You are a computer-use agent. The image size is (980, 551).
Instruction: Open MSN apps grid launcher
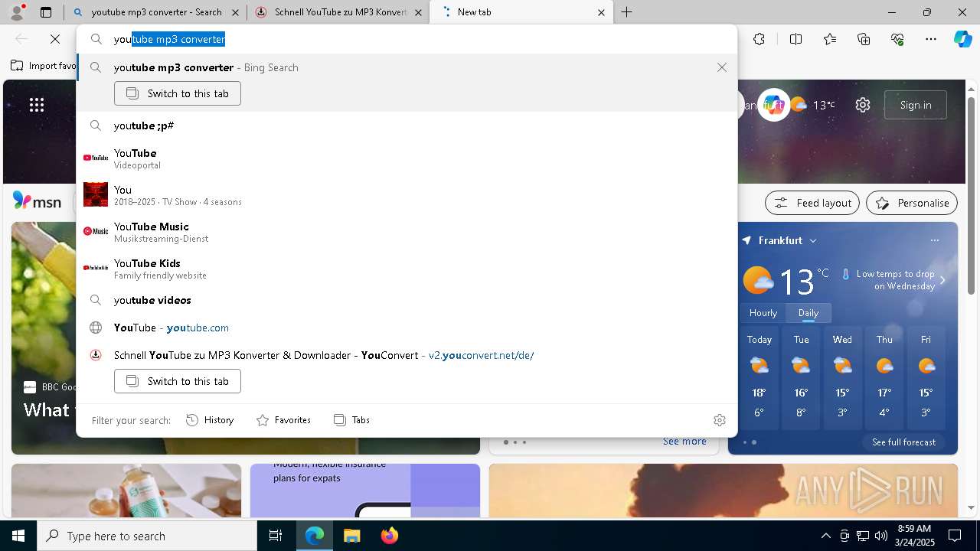(37, 105)
